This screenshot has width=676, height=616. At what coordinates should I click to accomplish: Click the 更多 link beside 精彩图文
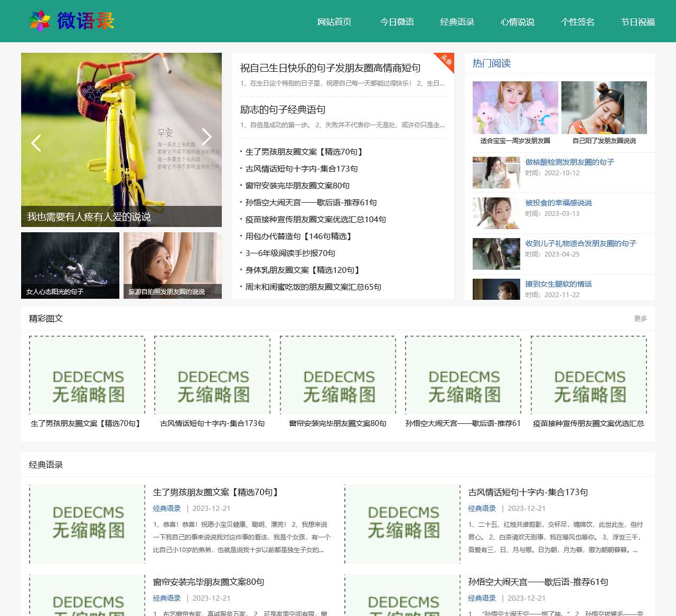pos(640,318)
